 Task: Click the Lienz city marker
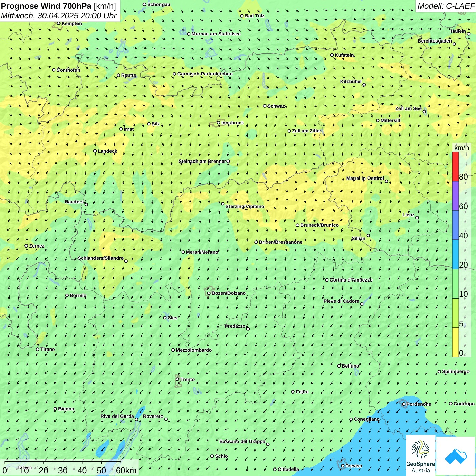tap(417, 218)
